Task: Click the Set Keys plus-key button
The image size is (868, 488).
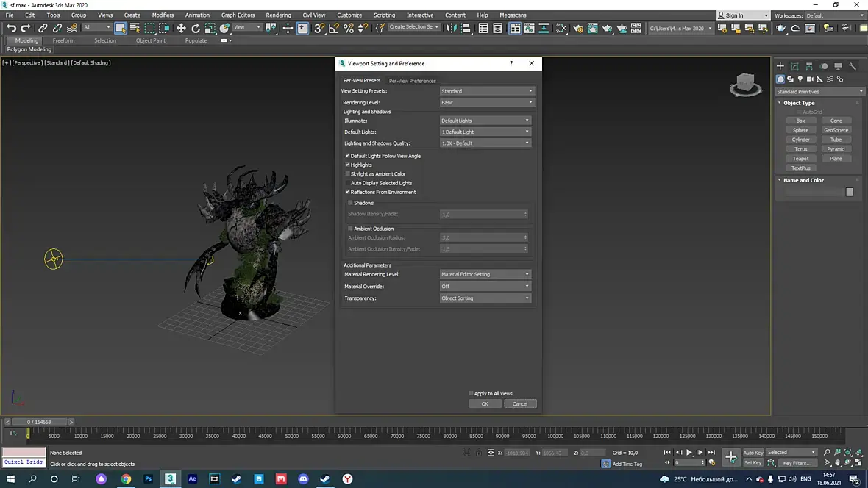Action: click(x=730, y=457)
